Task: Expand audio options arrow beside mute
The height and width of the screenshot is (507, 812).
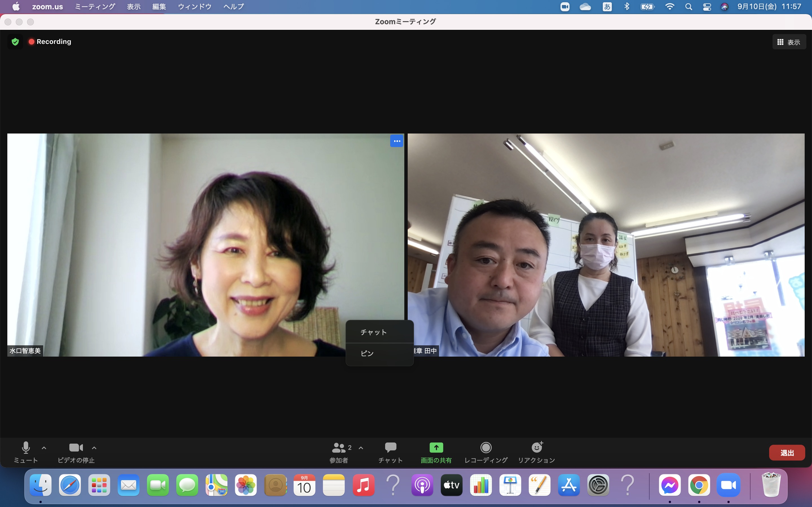Action: (44, 448)
